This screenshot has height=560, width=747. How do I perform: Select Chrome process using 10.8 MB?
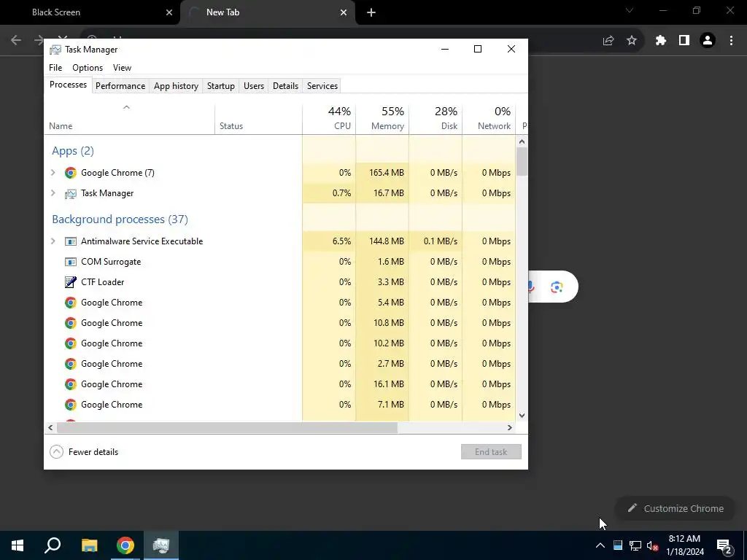pyautogui.click(x=279, y=323)
